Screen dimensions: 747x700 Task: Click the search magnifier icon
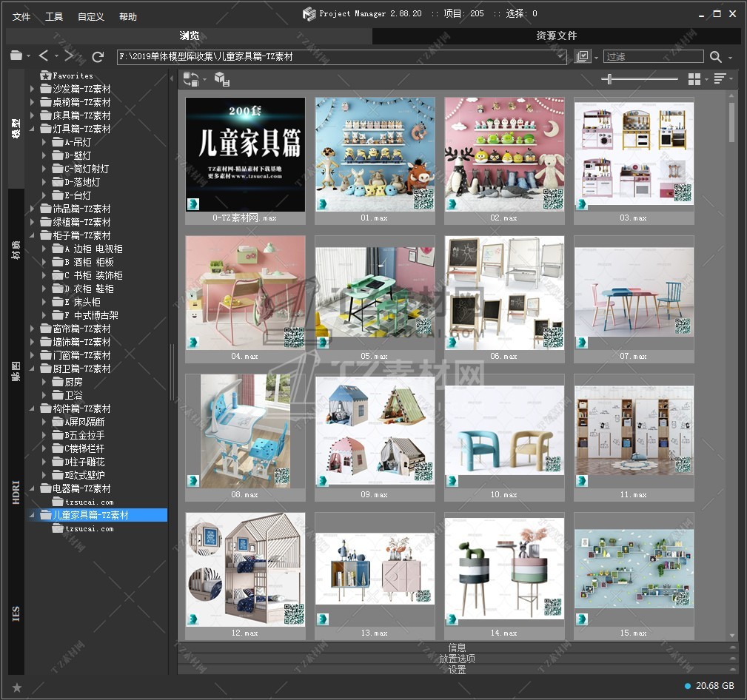pyautogui.click(x=715, y=57)
